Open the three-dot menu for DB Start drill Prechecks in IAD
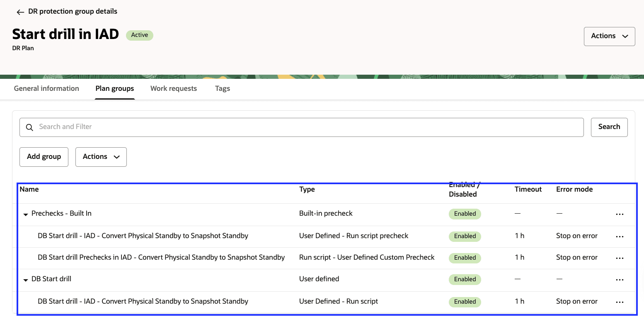Viewport: 644px width, 324px height. pyautogui.click(x=620, y=258)
